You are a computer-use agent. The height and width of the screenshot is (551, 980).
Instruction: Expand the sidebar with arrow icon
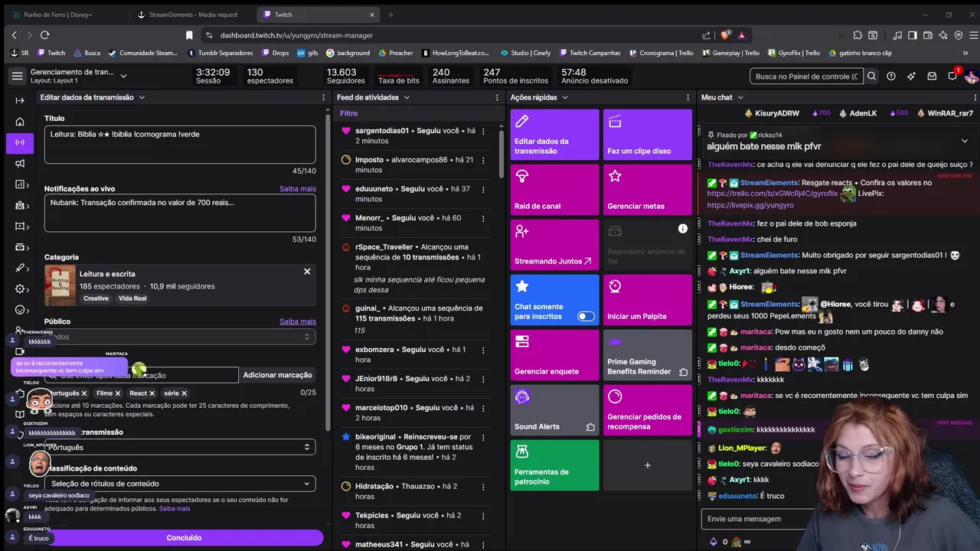pos(20,100)
